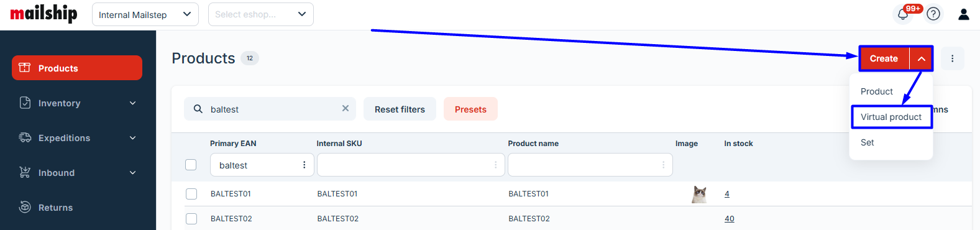Open the user profile icon
This screenshot has height=230, width=980.
pos(964,14)
